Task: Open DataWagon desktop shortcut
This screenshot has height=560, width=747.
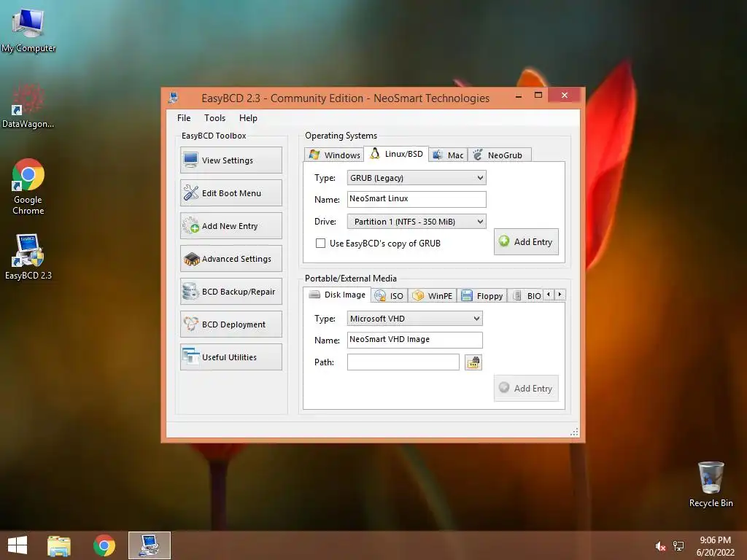Action: click(x=28, y=106)
